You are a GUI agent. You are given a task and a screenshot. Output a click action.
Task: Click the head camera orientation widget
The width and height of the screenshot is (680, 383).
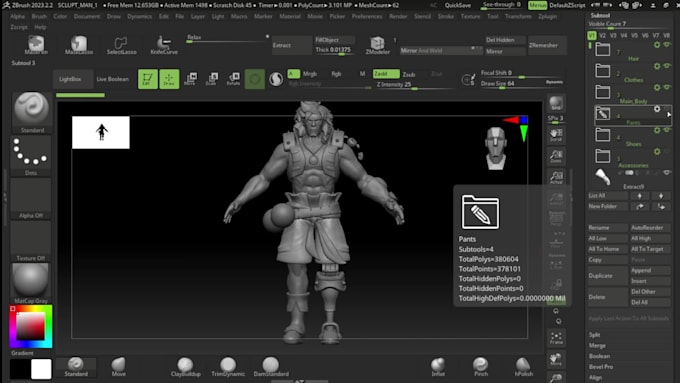(x=496, y=148)
